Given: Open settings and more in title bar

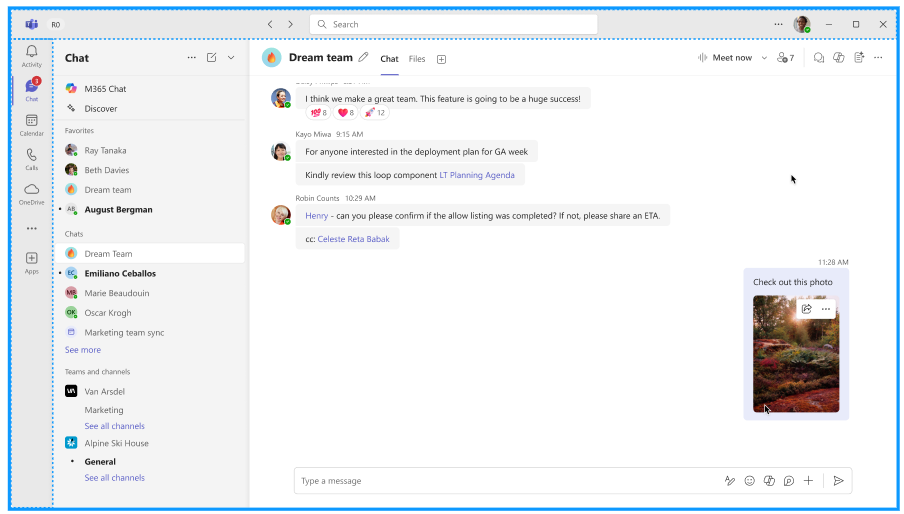Looking at the screenshot, I should point(778,24).
